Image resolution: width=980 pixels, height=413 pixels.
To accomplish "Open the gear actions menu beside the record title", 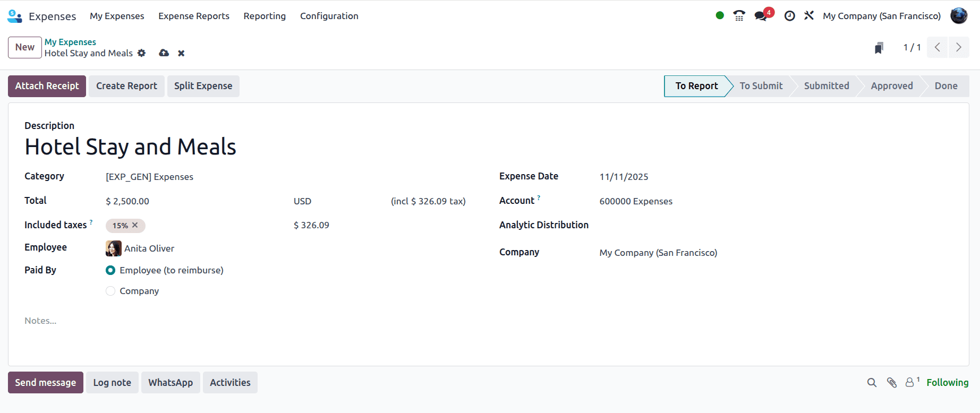I will [x=141, y=53].
